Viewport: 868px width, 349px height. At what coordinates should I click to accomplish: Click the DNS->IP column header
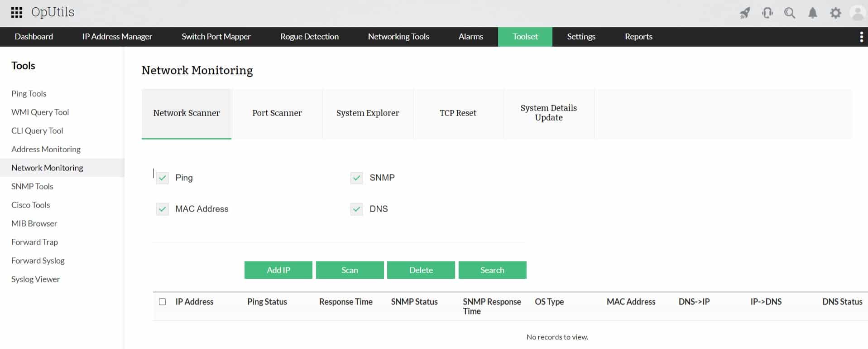[x=694, y=302]
